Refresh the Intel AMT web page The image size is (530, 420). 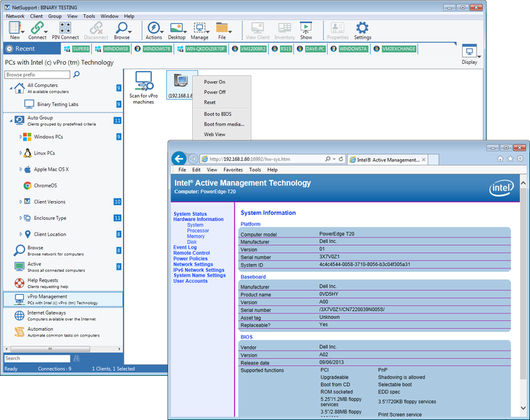340,159
